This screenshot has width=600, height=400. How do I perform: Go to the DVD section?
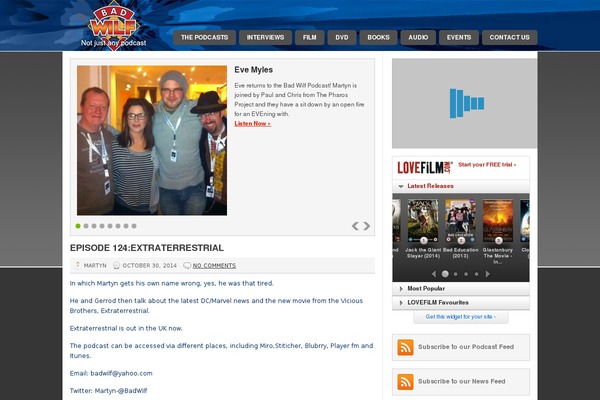click(342, 38)
